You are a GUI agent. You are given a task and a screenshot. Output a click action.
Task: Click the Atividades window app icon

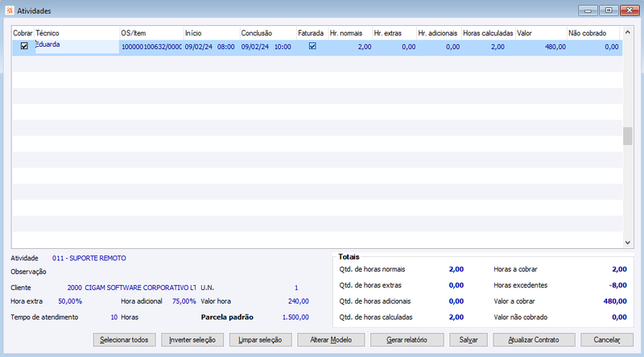tap(10, 10)
